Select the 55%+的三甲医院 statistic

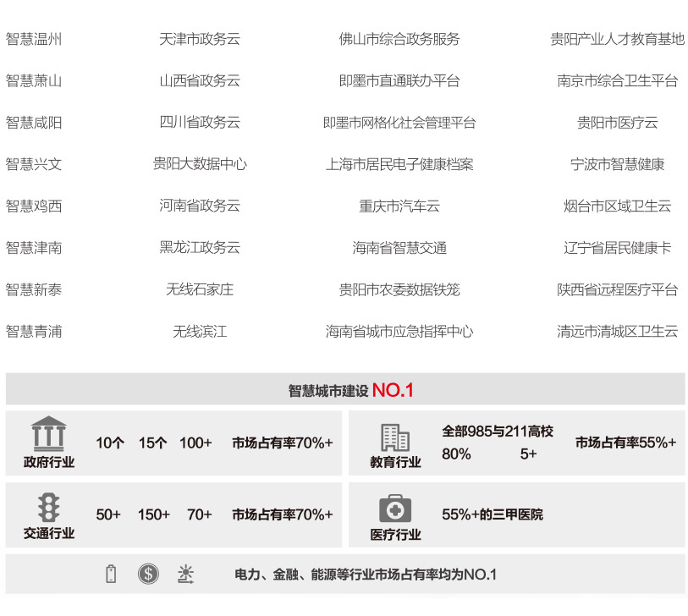[493, 514]
